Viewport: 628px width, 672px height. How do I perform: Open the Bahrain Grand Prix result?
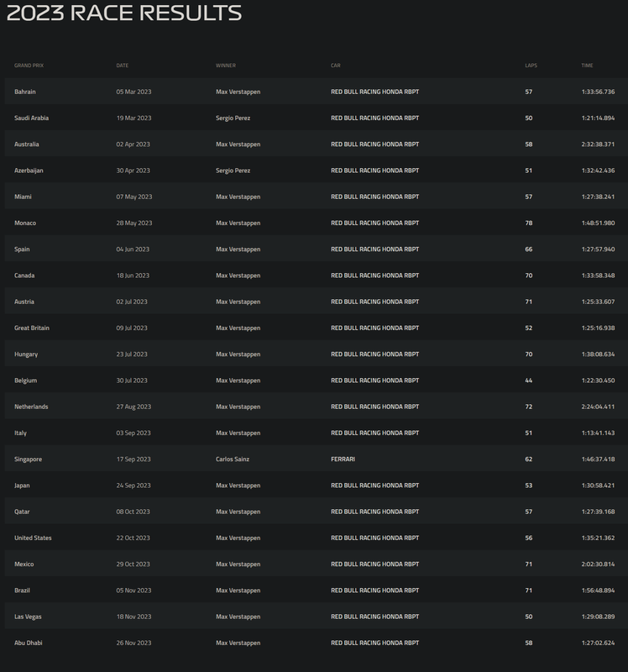pos(25,92)
